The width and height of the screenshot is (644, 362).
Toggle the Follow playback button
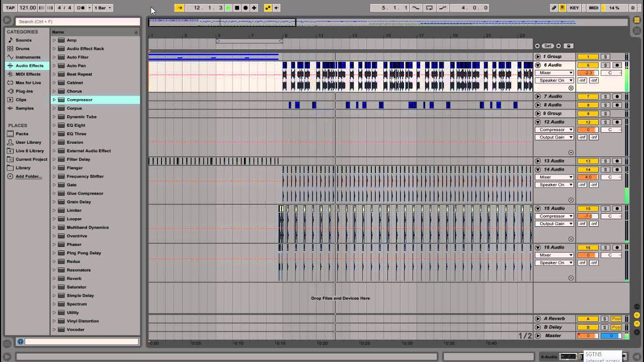click(x=180, y=8)
